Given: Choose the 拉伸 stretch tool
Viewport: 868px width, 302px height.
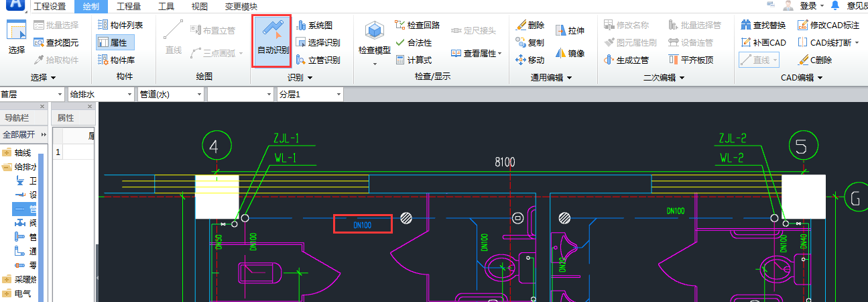Looking at the screenshot, I should click(570, 30).
